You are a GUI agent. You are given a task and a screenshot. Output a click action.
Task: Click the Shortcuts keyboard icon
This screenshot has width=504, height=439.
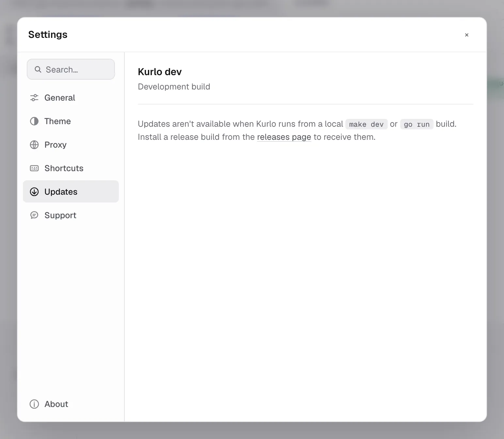click(34, 168)
